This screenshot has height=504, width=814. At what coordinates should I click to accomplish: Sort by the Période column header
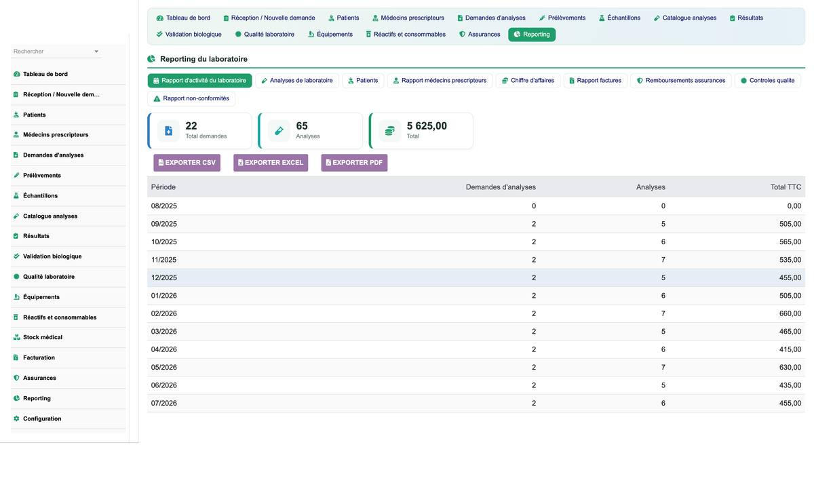pos(163,187)
